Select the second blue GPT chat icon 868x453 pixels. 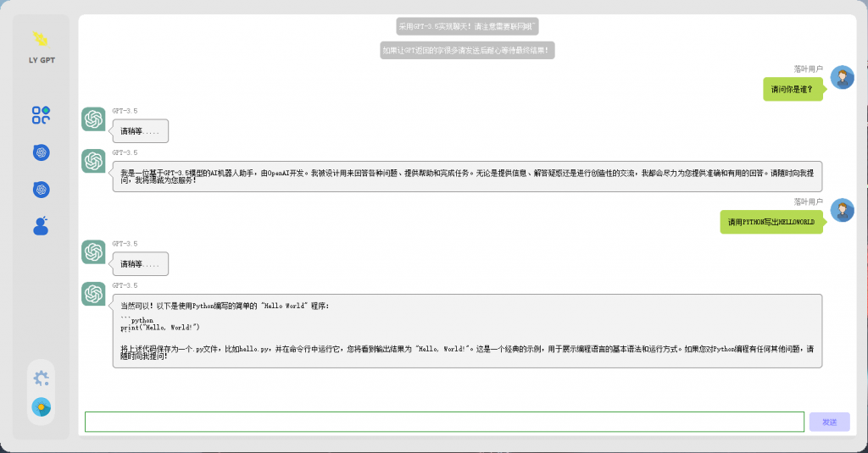41,190
